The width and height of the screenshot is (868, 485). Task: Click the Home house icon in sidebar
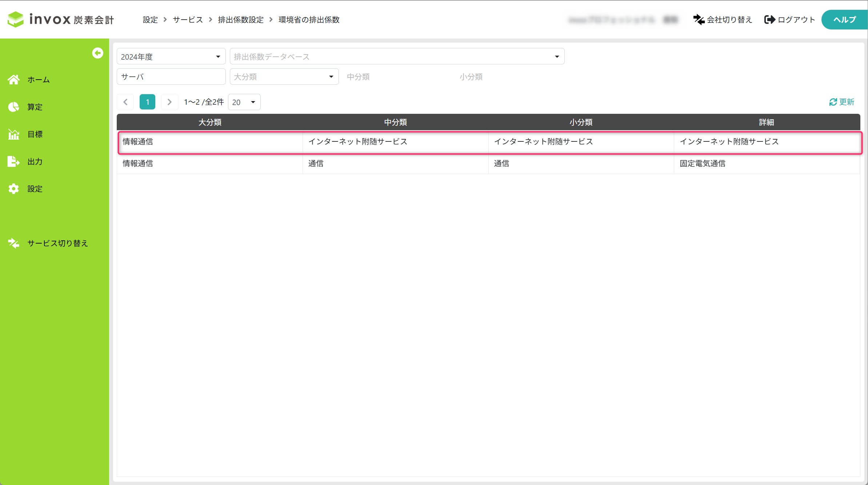(x=14, y=80)
